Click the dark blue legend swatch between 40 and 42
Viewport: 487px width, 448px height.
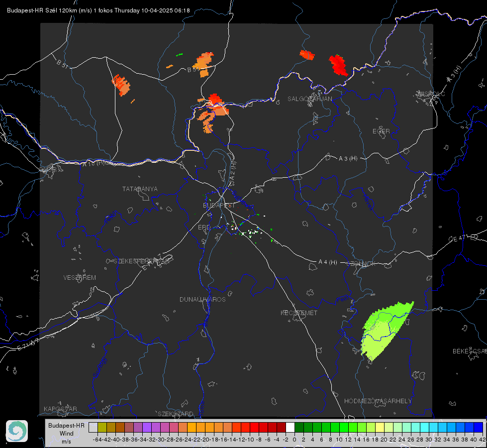pyautogui.click(x=479, y=427)
